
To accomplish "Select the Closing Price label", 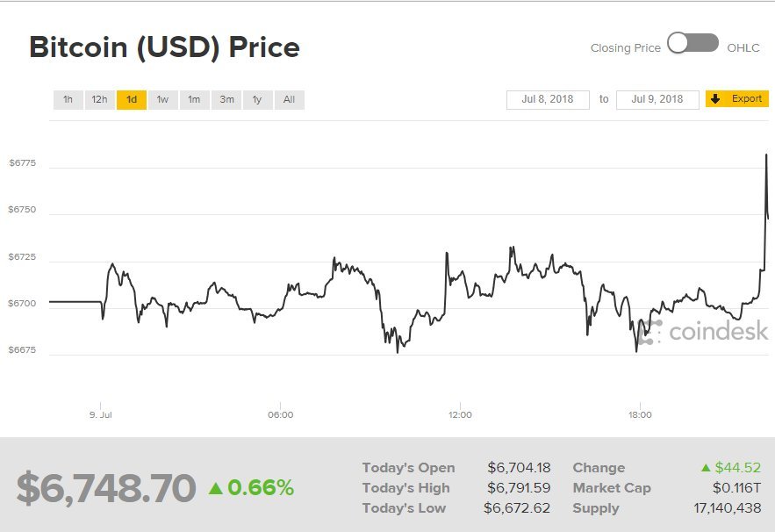I will 625,48.
